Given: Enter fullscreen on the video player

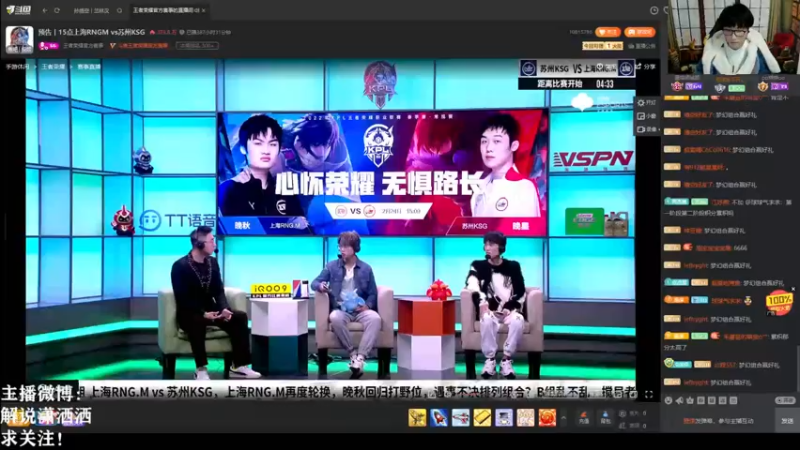Looking at the screenshot, I should pyautogui.click(x=648, y=394).
